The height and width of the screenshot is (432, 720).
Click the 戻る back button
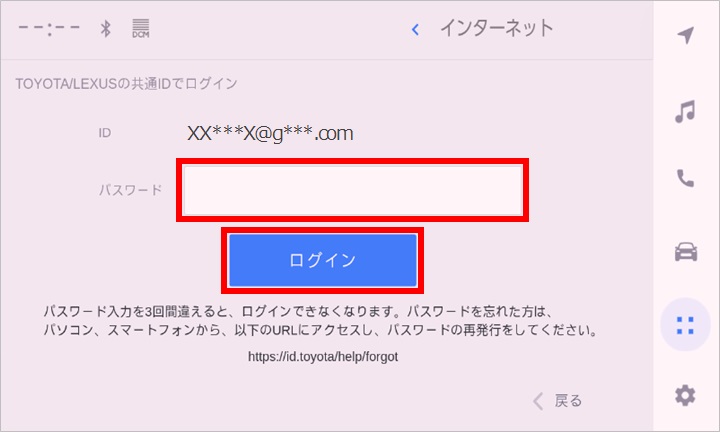tap(557, 401)
